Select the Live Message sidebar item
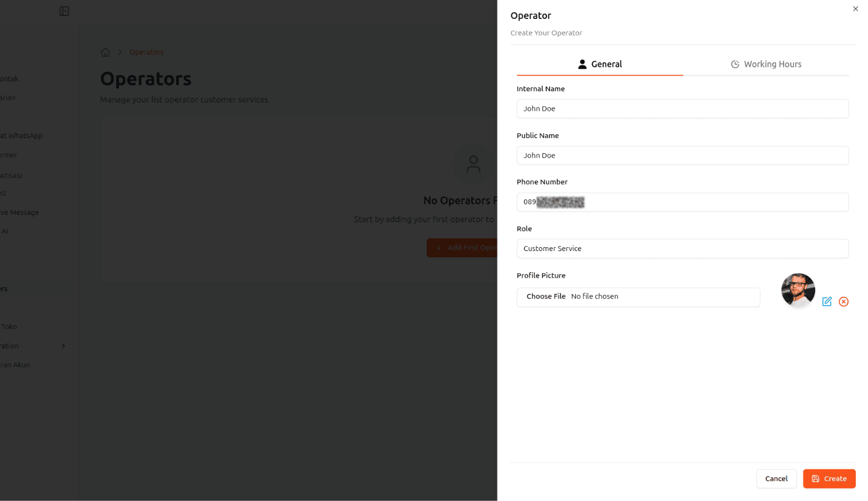Screen dimensions: 868x501 [21, 213]
